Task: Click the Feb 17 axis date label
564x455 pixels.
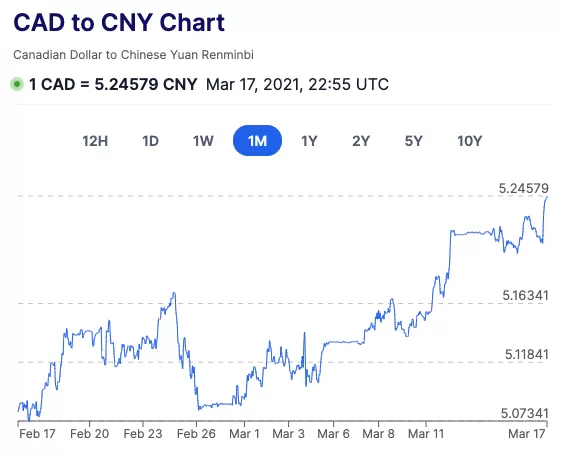Action: [37, 434]
